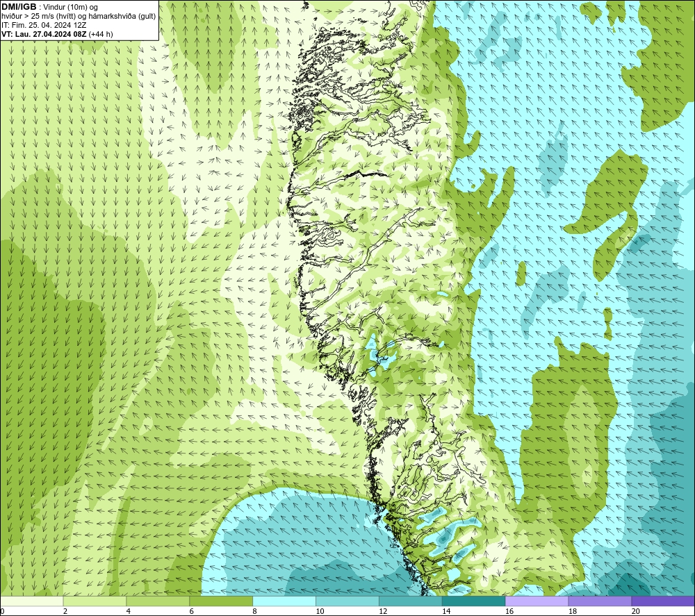Click the DMI/IGB title text

point(19,7)
